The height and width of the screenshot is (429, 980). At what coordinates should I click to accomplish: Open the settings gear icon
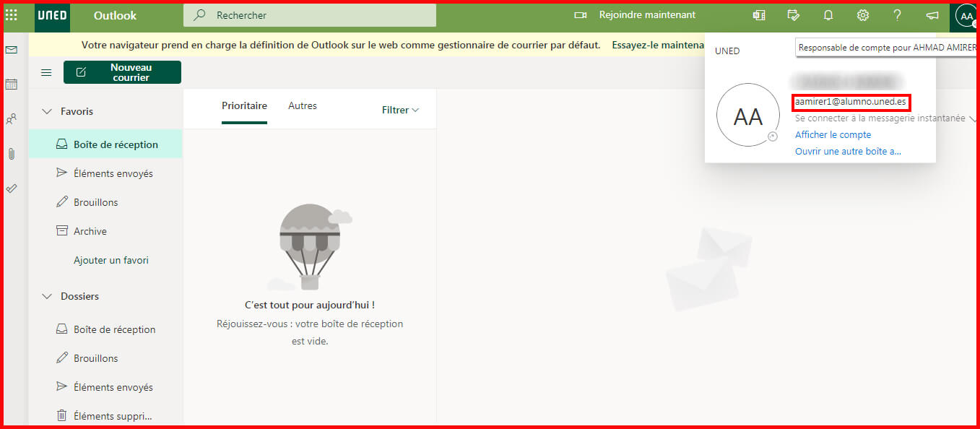pyautogui.click(x=863, y=15)
